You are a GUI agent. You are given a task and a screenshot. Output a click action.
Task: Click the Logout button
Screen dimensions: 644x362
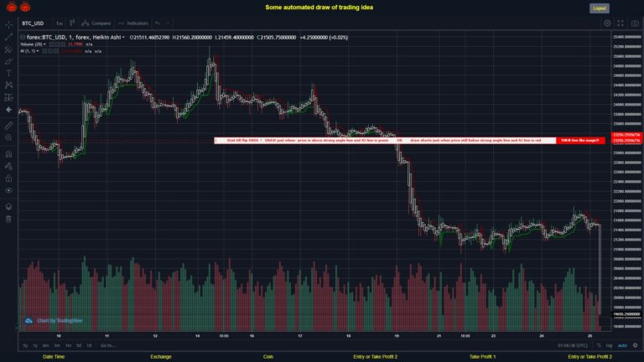tap(600, 8)
